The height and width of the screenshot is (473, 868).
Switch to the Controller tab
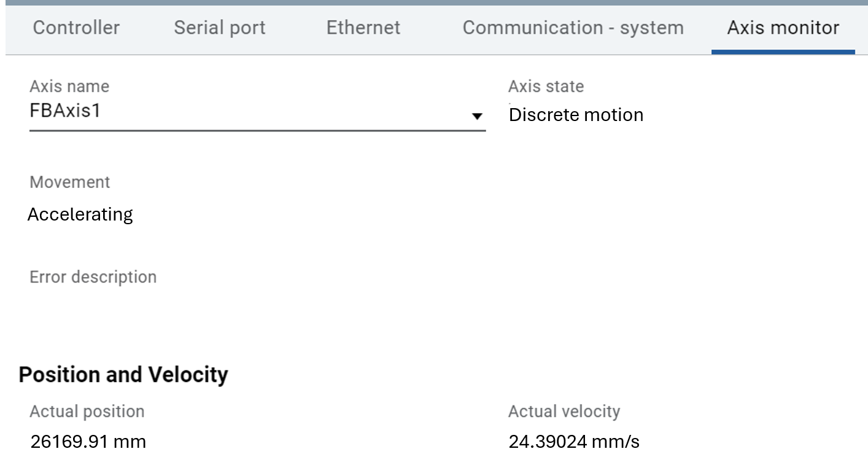click(x=76, y=28)
